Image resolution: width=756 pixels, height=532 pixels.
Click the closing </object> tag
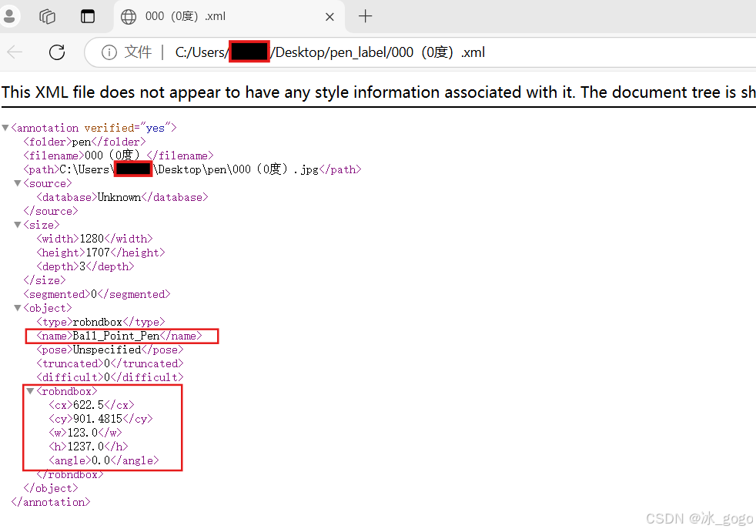coord(51,488)
